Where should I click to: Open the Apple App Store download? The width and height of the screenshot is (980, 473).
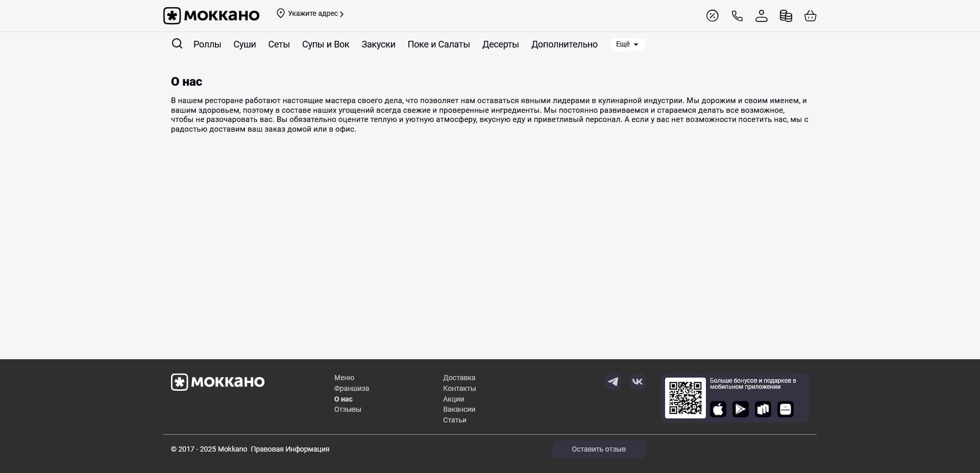(x=718, y=409)
